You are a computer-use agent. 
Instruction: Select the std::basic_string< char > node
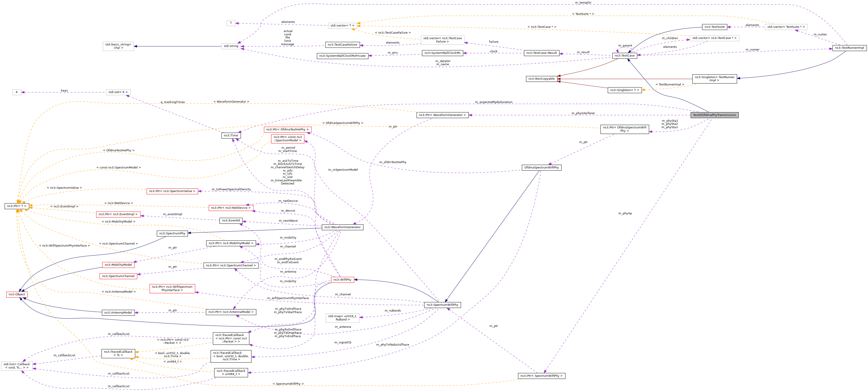pyautogui.click(x=118, y=46)
